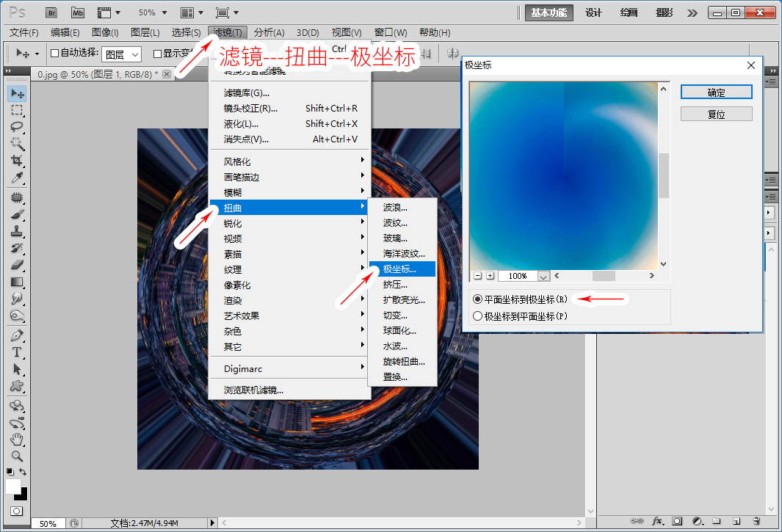The width and height of the screenshot is (782, 532).
Task: Open Adobe Bridge from the Br icon
Action: point(51,13)
